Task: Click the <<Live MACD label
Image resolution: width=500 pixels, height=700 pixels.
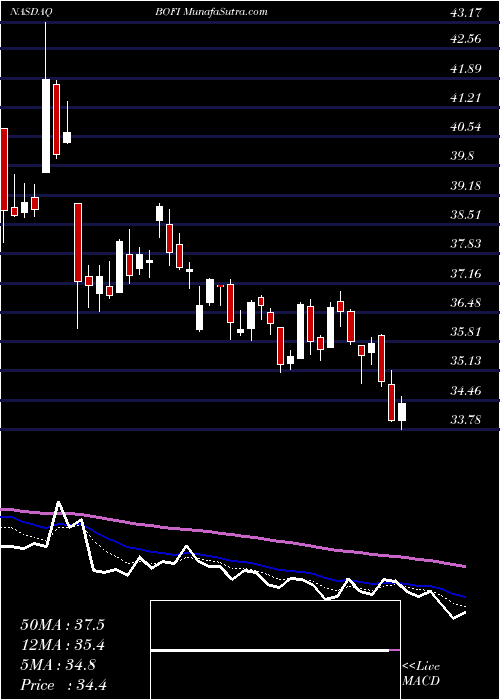Action: tap(421, 674)
